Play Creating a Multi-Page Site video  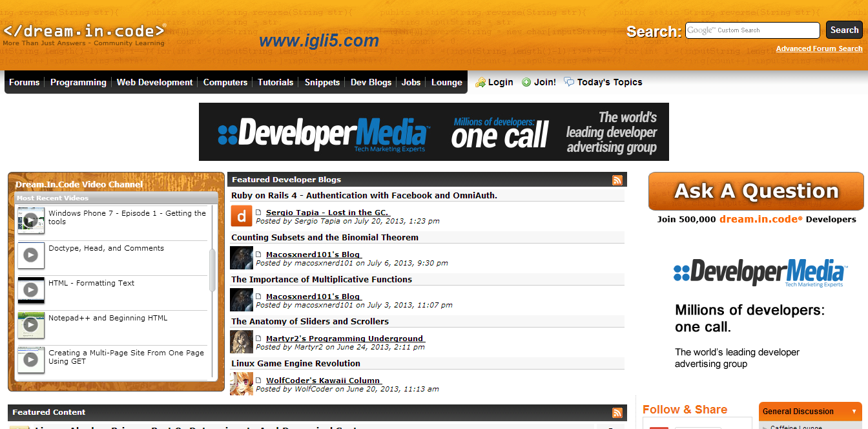click(x=31, y=361)
